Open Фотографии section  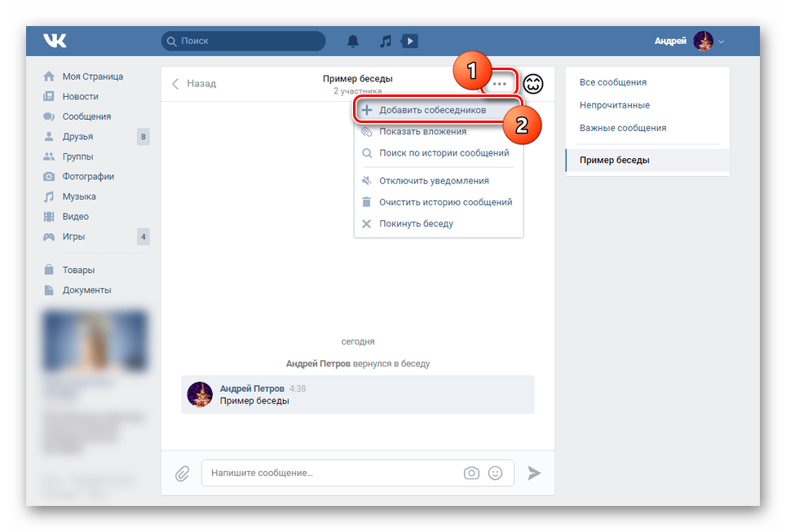[x=88, y=176]
